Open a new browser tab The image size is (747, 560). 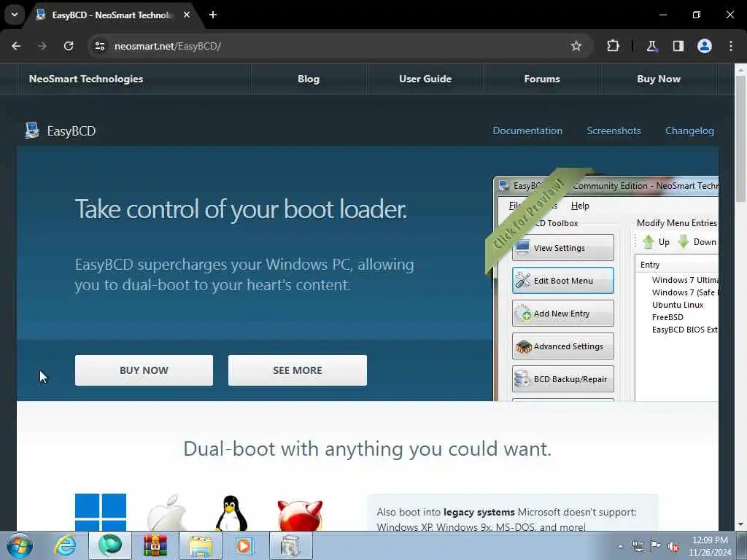click(213, 15)
